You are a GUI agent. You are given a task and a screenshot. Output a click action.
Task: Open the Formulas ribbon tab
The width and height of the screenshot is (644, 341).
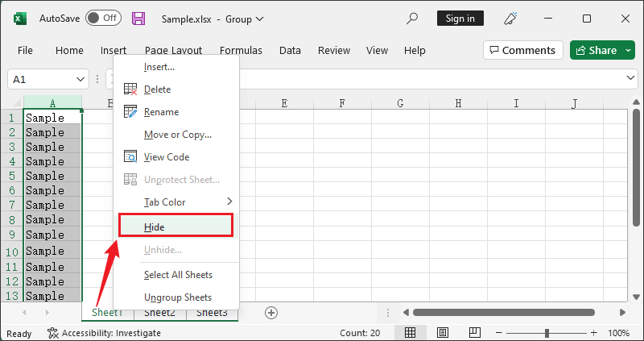coord(241,50)
